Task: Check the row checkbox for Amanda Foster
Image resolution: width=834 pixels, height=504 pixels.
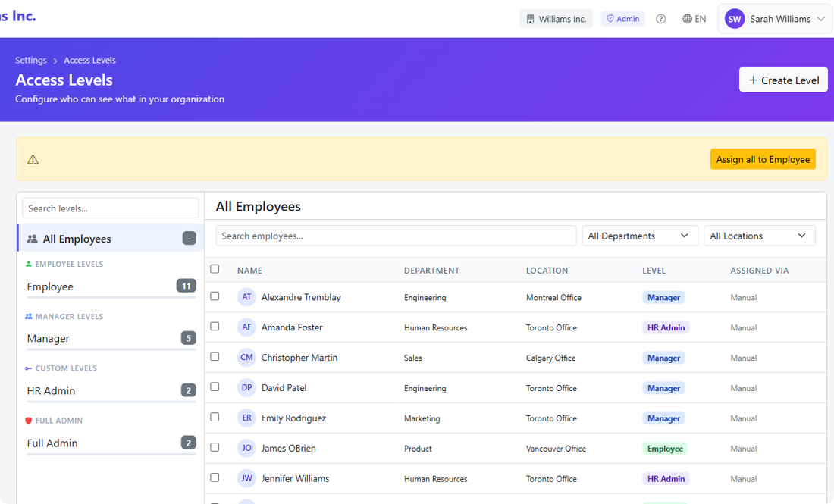Action: pyautogui.click(x=215, y=327)
